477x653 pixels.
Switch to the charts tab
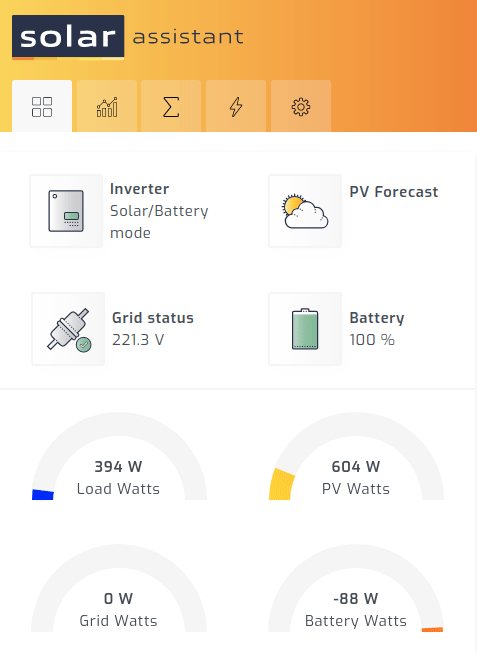107,106
